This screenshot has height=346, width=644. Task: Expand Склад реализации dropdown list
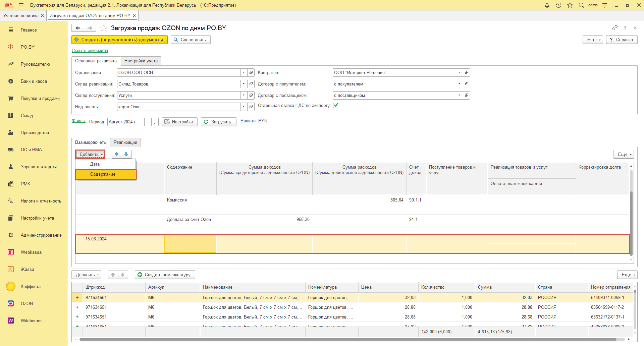(244, 84)
